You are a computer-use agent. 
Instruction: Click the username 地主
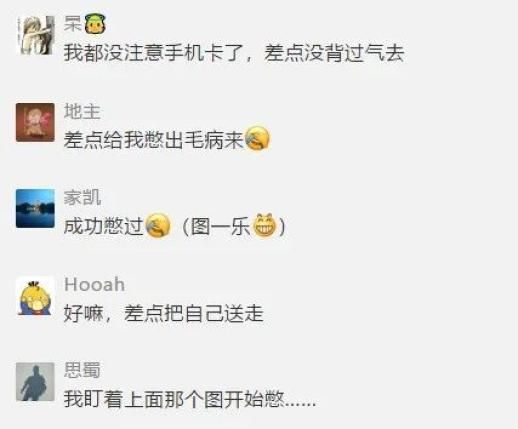82,111
